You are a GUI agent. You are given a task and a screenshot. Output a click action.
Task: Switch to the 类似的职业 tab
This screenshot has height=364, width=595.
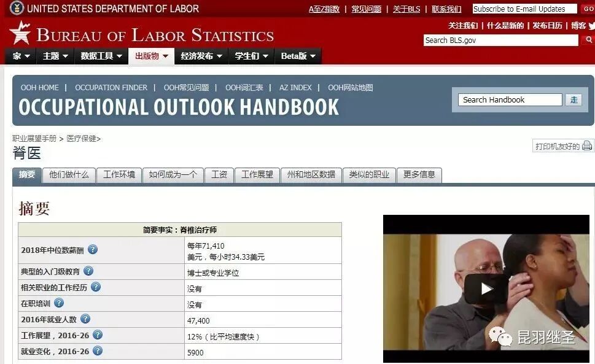coord(369,175)
